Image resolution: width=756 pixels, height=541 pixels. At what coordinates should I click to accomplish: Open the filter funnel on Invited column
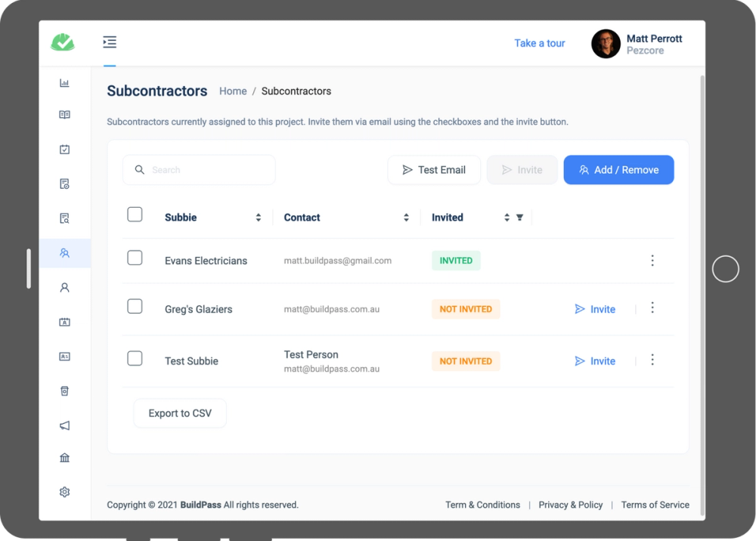click(x=519, y=217)
